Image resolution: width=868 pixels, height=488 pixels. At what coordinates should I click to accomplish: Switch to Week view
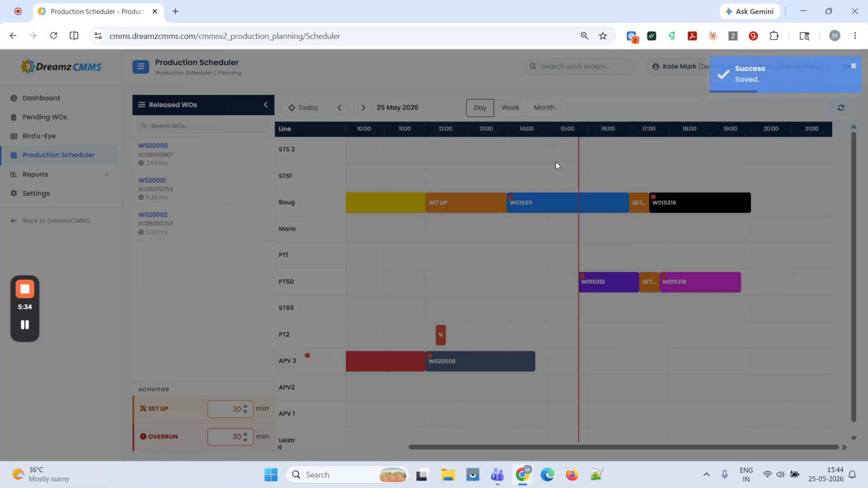point(510,108)
